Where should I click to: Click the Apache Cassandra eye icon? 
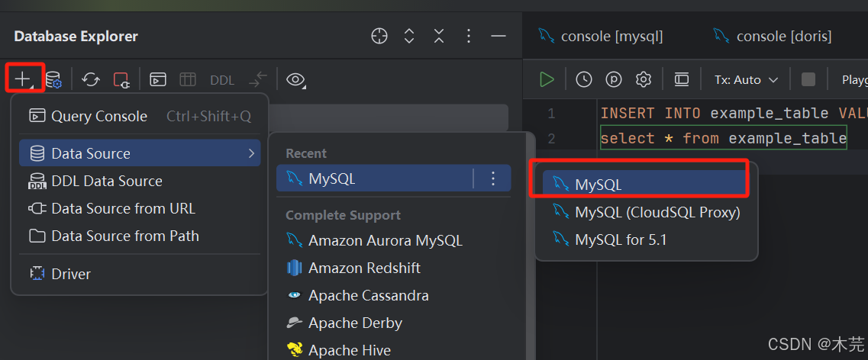(x=294, y=296)
